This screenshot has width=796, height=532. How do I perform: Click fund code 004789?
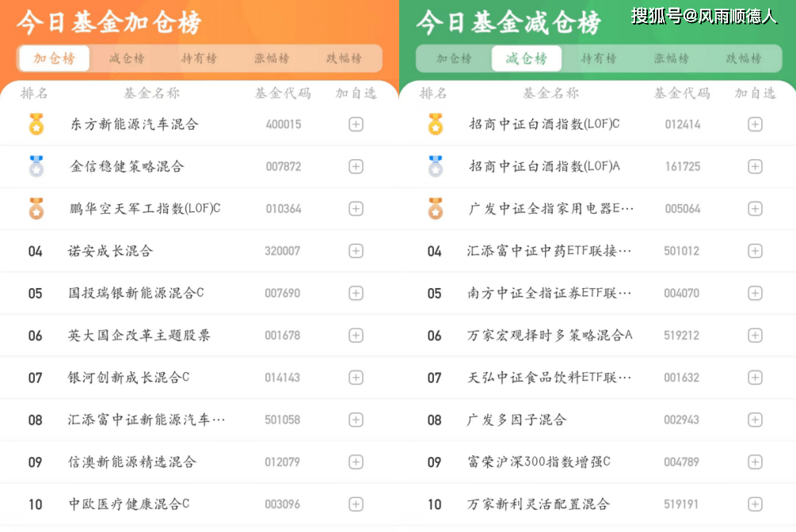(682, 462)
